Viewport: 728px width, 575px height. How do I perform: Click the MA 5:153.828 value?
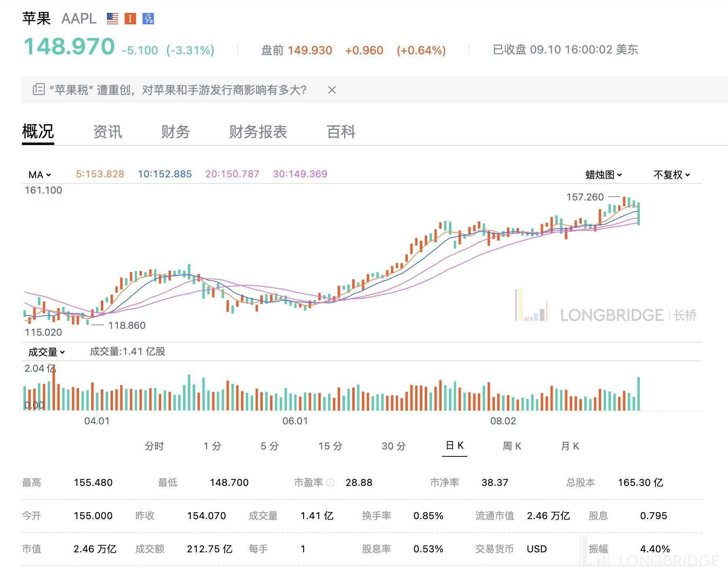[x=100, y=174]
